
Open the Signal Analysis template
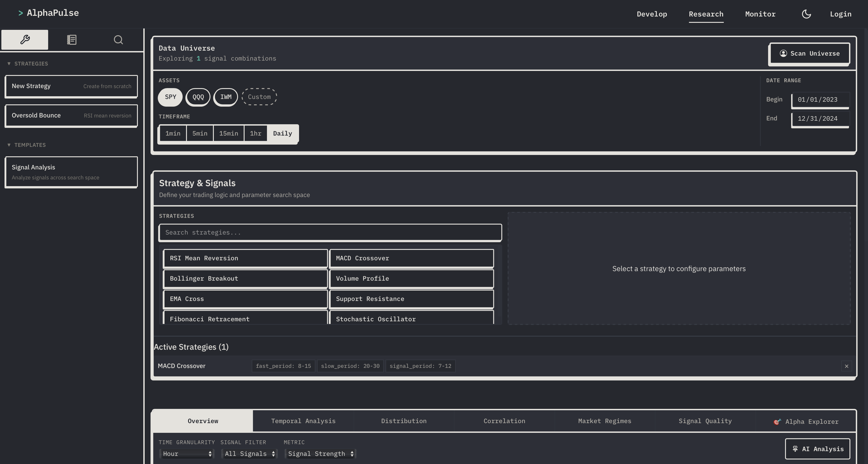pos(71,172)
